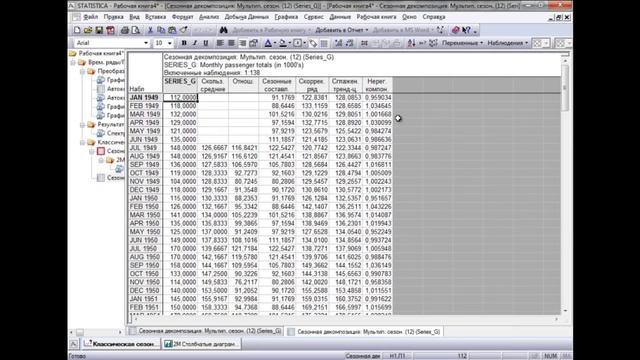
Task: Open the Справка menu
Action: point(433,17)
